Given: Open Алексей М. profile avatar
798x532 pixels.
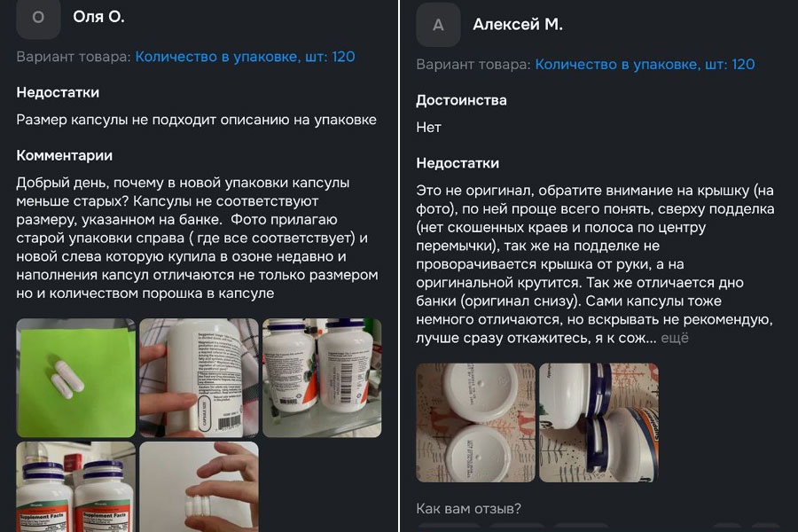Looking at the screenshot, I should [438, 25].
